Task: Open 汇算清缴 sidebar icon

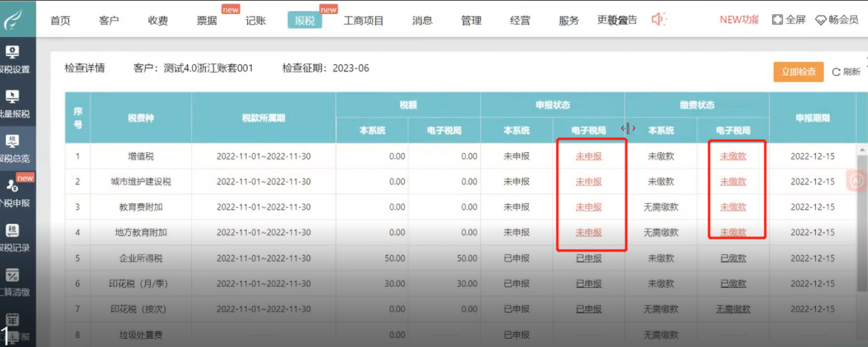Action: (x=14, y=282)
